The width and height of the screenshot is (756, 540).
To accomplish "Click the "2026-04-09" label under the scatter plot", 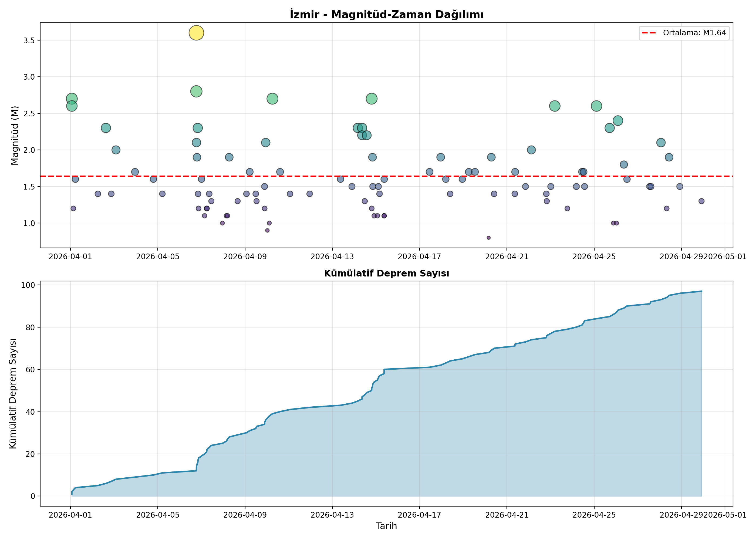I will (245, 257).
